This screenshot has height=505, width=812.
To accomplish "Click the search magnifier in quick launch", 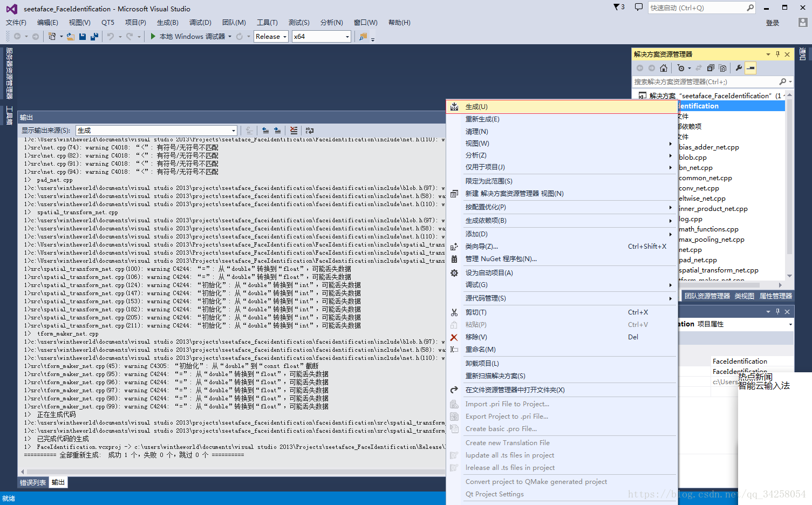I will (x=750, y=8).
